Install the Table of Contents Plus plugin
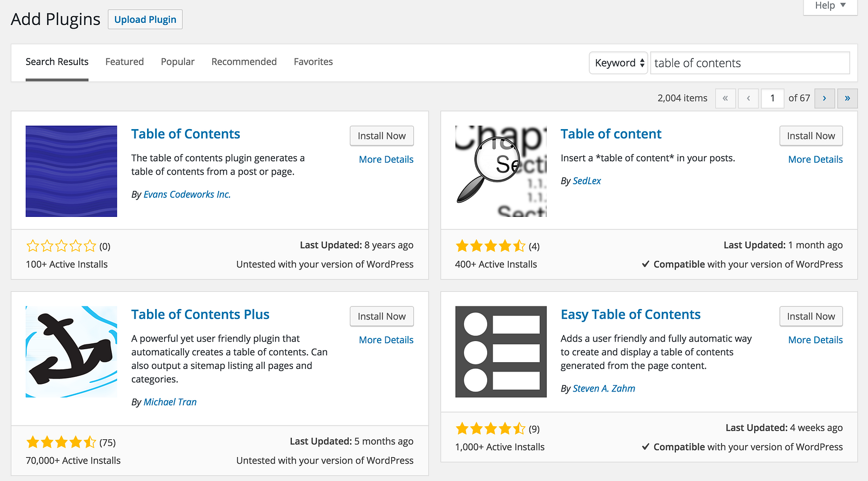 [381, 316]
